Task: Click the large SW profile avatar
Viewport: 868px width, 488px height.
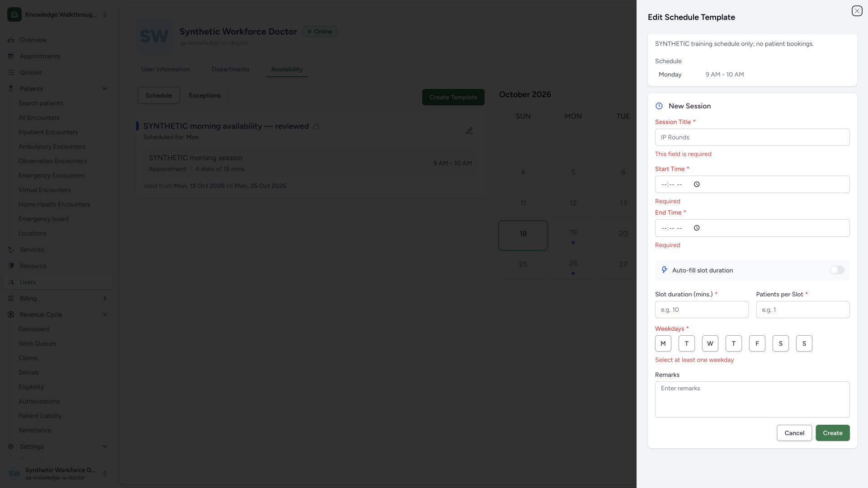Action: [x=154, y=36]
